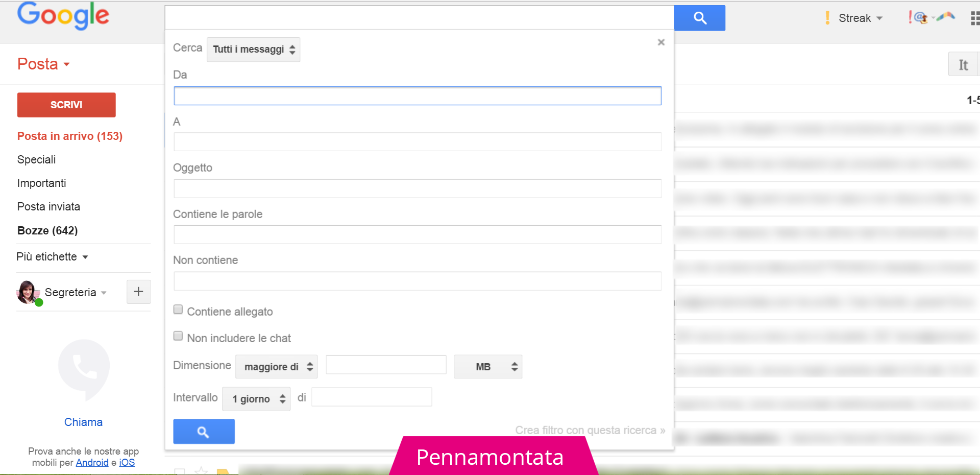Click the Google logo
Image resolution: width=980 pixels, height=475 pixels.
coord(63,16)
